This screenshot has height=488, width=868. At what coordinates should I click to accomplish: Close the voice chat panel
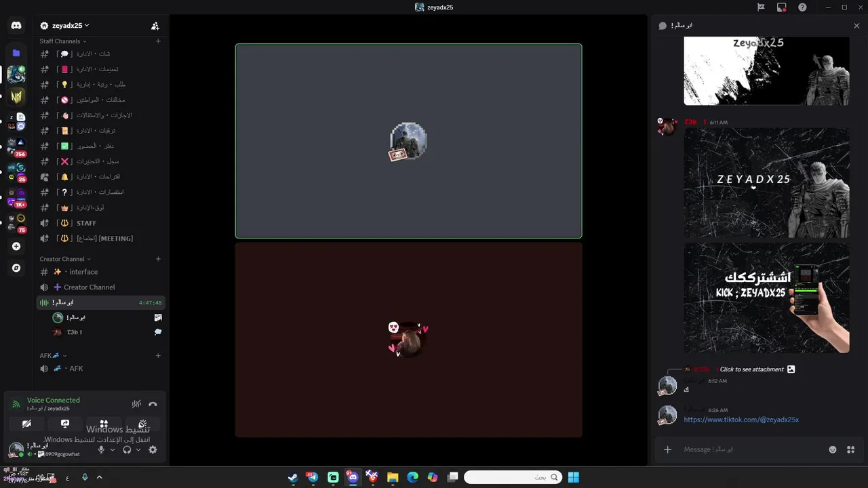pos(856,26)
